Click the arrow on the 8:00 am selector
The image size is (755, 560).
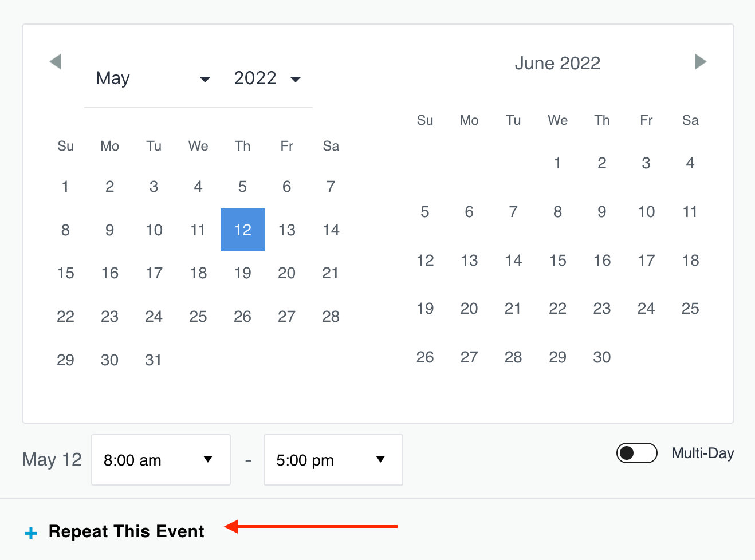coord(208,459)
